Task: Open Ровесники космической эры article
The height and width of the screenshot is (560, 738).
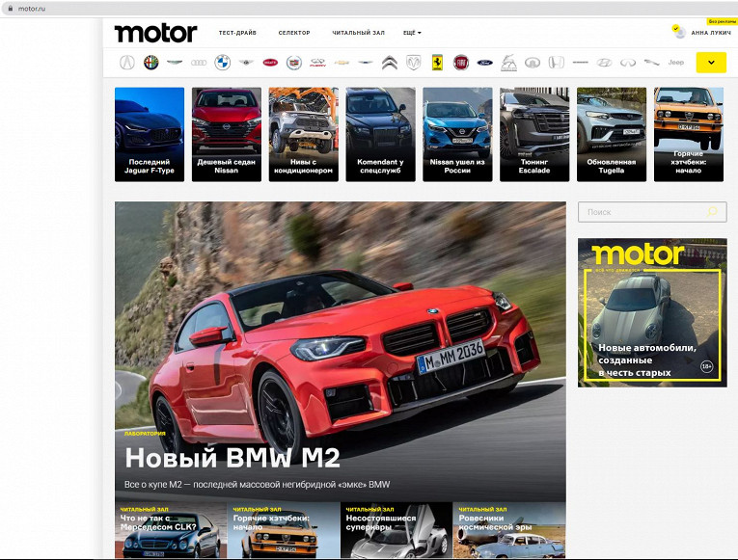Action: (509, 530)
